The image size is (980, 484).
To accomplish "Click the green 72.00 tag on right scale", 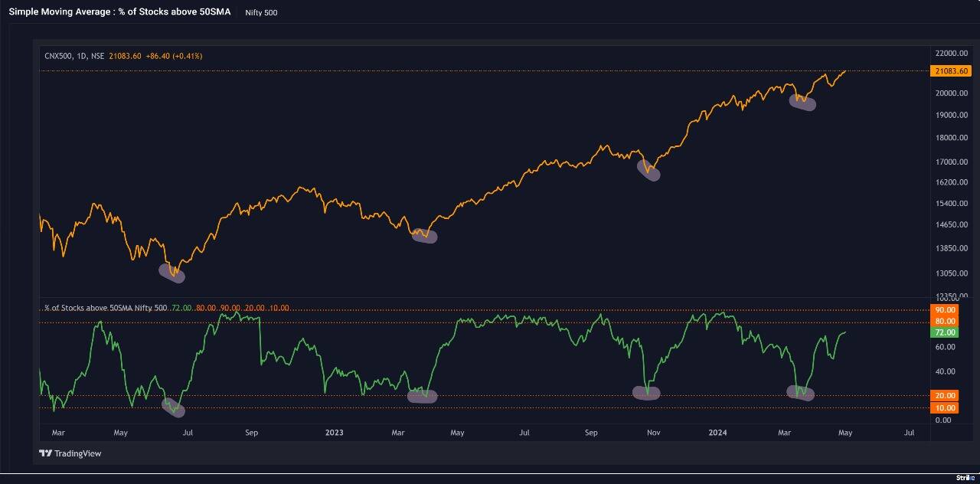I will (944, 332).
